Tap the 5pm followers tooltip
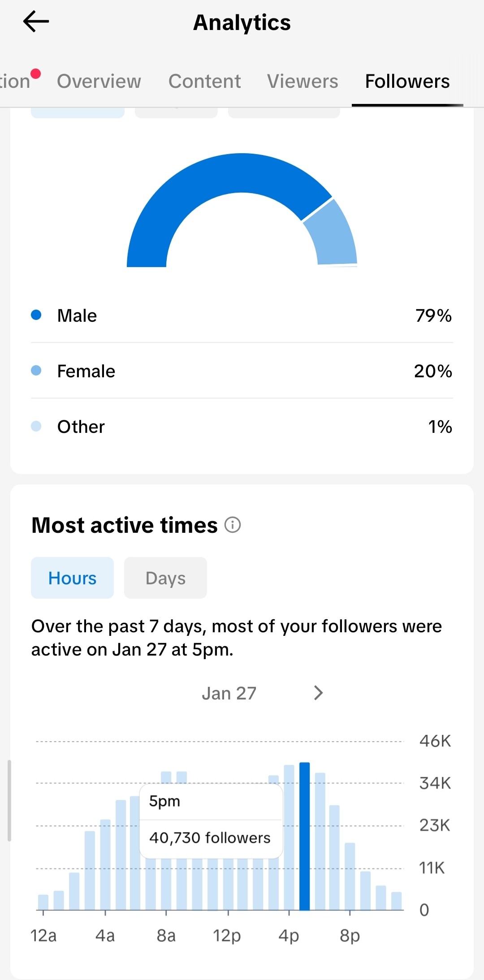 211,820
